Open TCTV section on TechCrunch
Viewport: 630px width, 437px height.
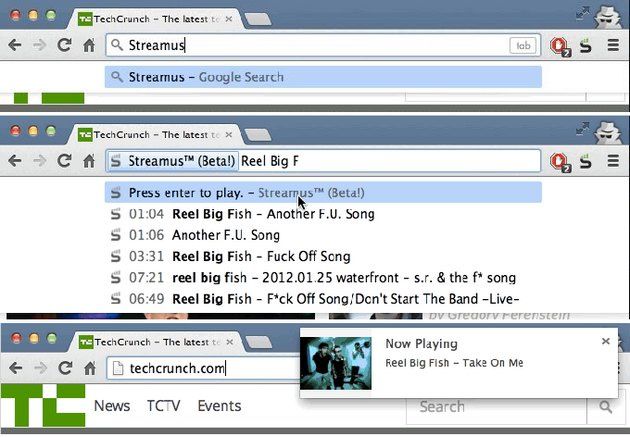click(x=164, y=406)
